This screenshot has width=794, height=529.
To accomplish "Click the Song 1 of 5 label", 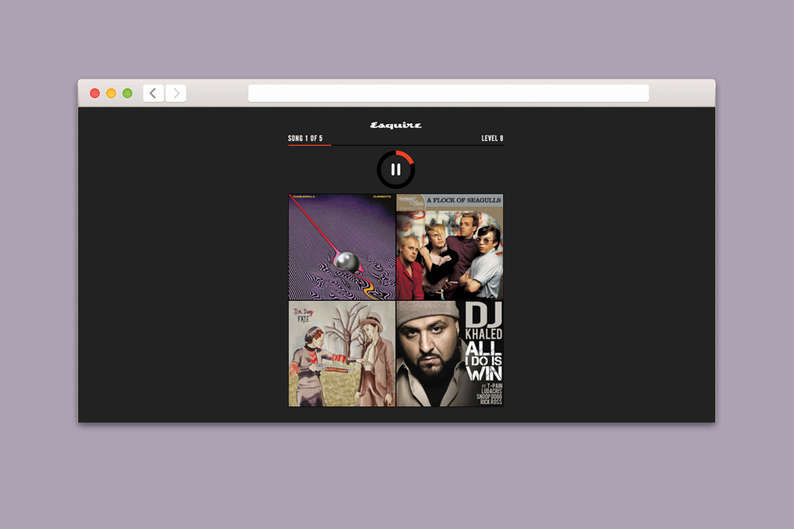I will tap(305, 138).
